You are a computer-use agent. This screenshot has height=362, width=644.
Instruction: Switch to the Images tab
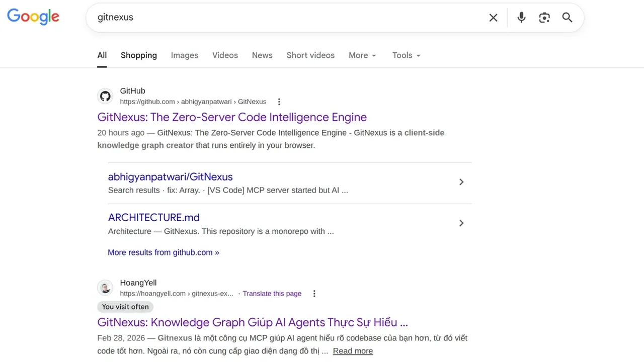point(185,55)
